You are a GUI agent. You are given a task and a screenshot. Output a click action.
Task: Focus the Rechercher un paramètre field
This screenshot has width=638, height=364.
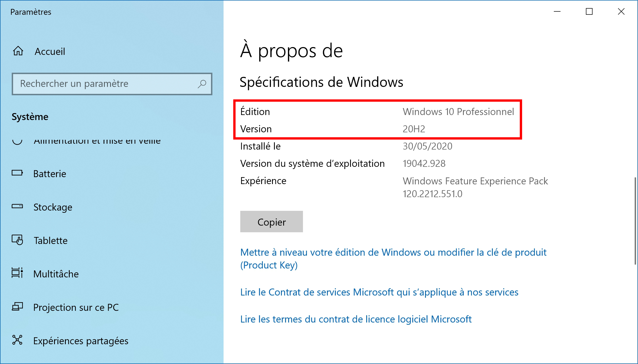[x=112, y=84]
